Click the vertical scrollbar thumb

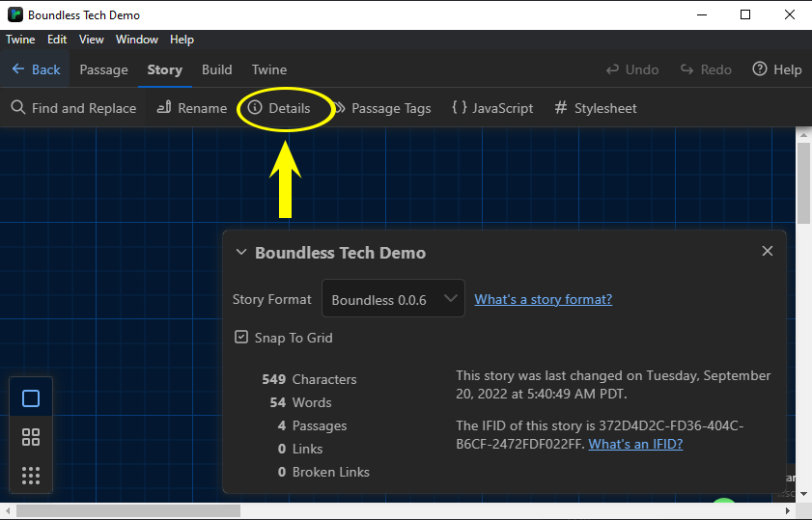[803, 184]
